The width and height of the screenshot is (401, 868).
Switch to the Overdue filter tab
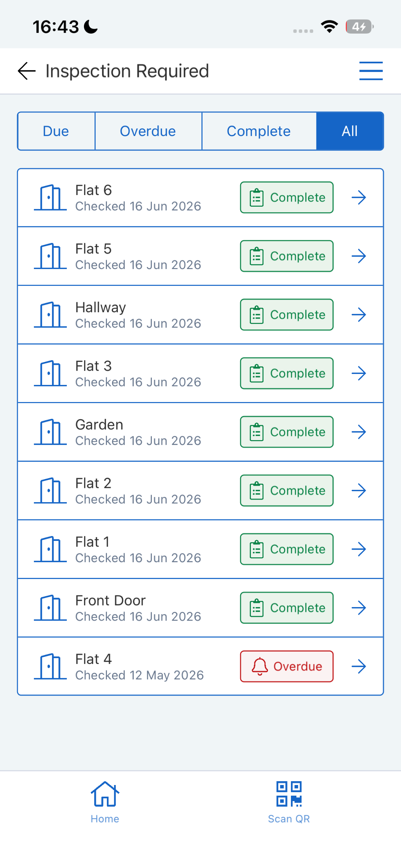[x=148, y=131]
